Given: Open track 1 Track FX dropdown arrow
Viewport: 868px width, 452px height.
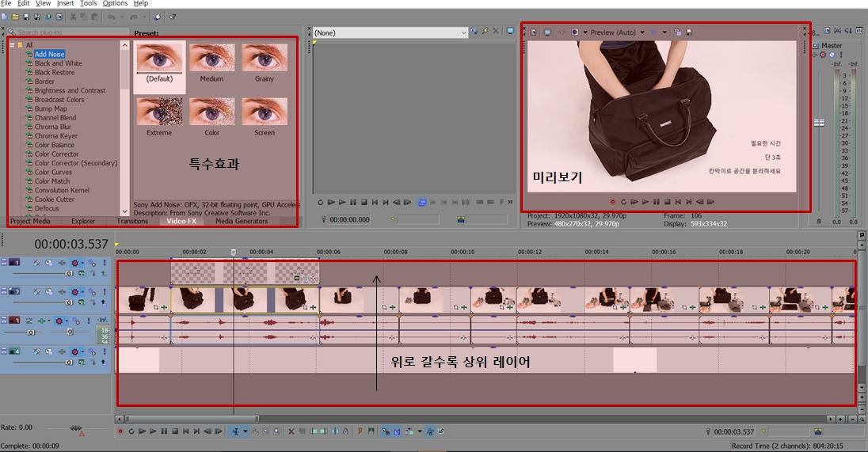Looking at the screenshot, I should click(x=82, y=263).
